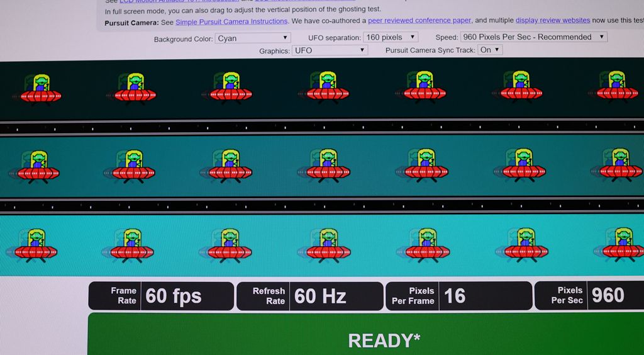Click the Graphics: label
The height and width of the screenshot is (355, 644).
point(274,52)
